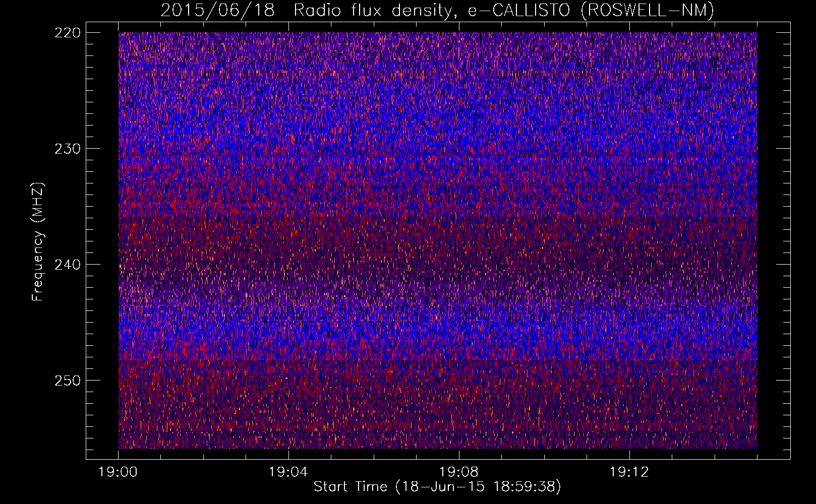
Task: Click the 19:08 time tick label
Action: click(459, 472)
